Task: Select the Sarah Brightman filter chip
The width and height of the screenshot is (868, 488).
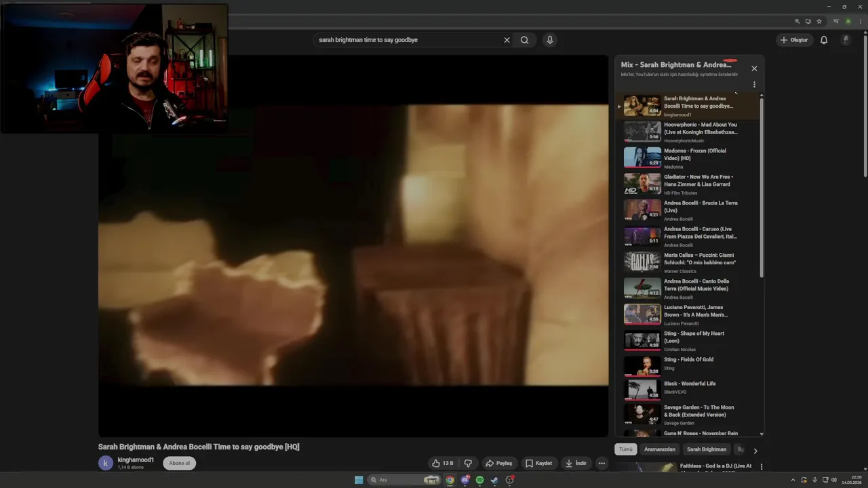Action: (x=707, y=449)
